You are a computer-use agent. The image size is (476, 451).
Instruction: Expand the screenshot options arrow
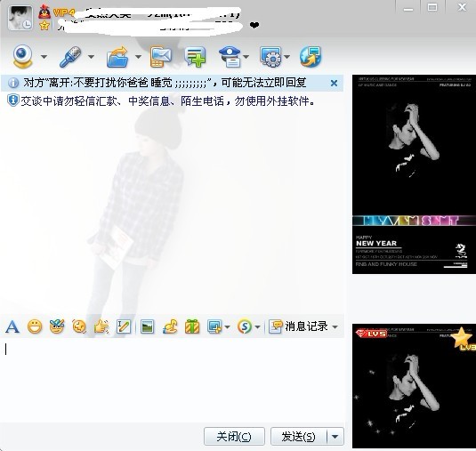pyautogui.click(x=227, y=327)
